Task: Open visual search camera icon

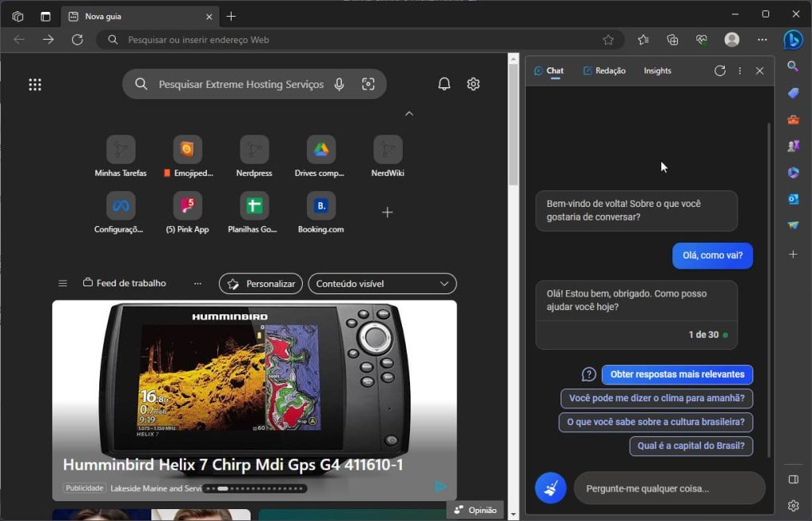Action: (368, 84)
